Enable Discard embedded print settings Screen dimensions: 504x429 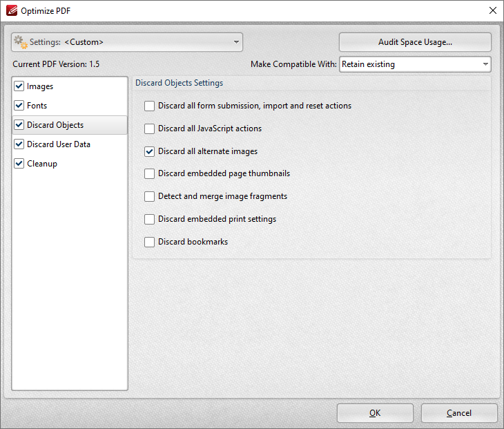149,220
